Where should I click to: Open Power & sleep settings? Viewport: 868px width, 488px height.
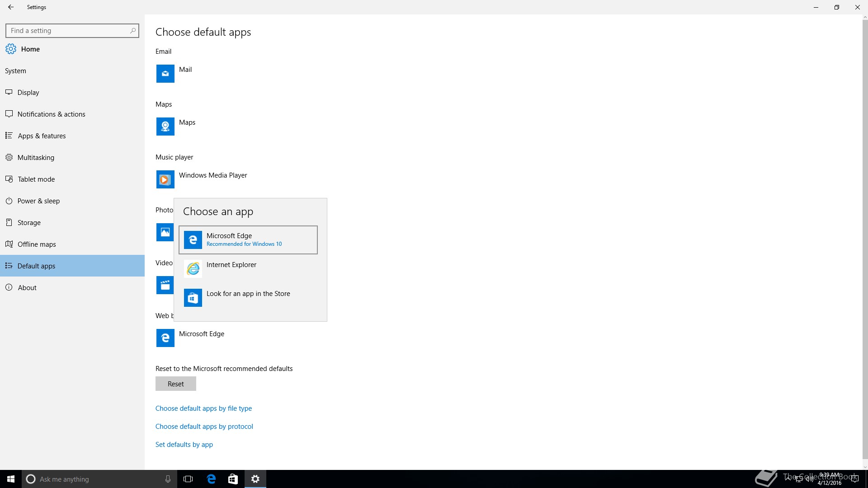(72, 201)
